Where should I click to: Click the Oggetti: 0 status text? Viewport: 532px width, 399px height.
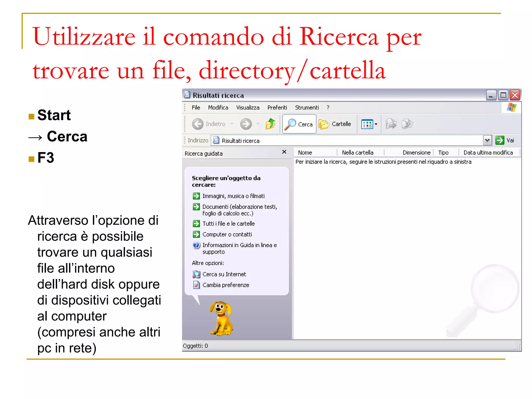195,346
